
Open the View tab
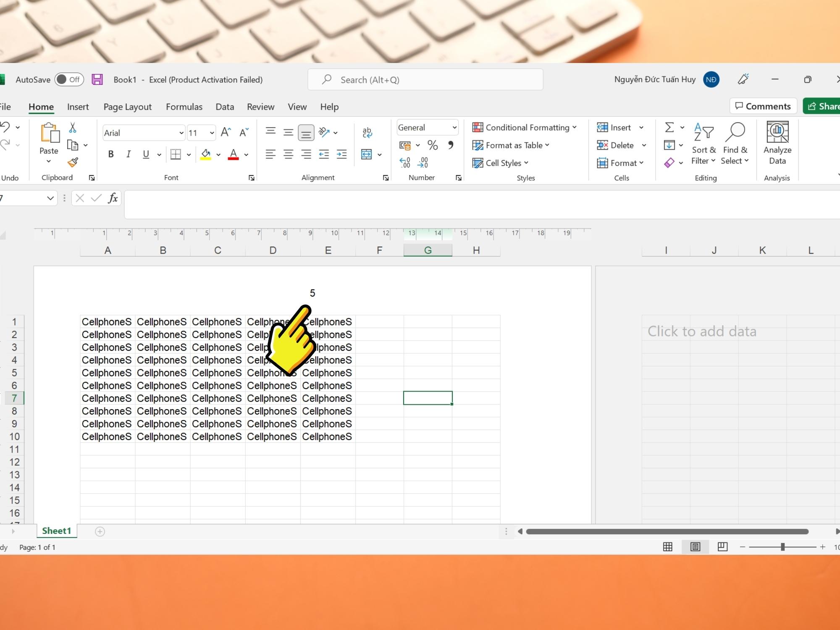click(297, 107)
